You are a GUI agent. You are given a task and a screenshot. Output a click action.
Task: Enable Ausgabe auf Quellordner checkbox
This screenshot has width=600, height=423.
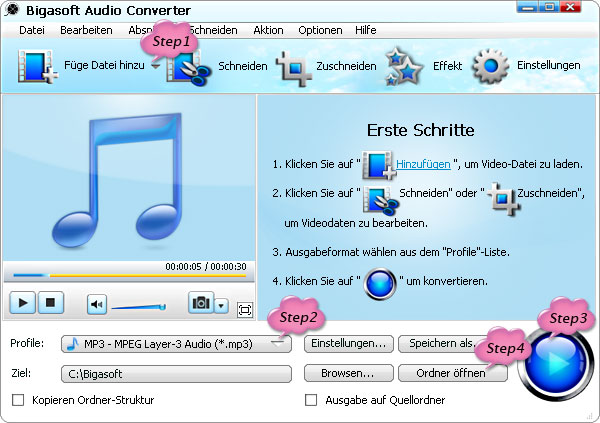(x=311, y=400)
